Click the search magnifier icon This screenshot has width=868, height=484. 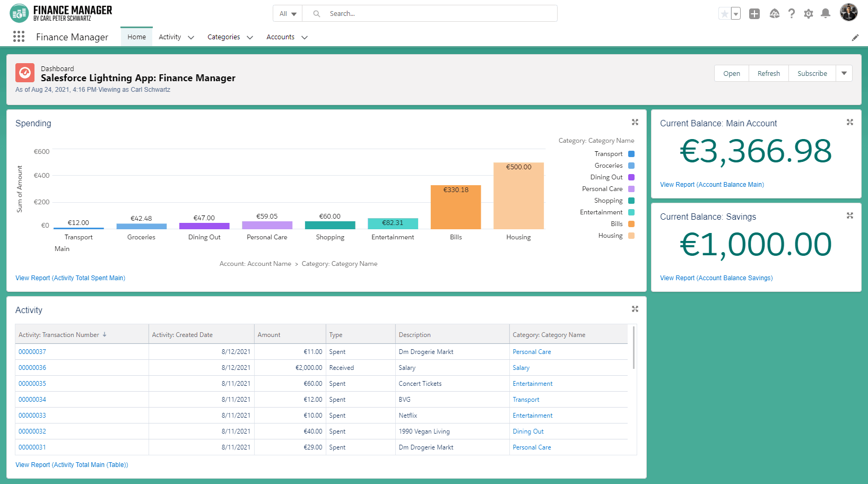pos(317,14)
